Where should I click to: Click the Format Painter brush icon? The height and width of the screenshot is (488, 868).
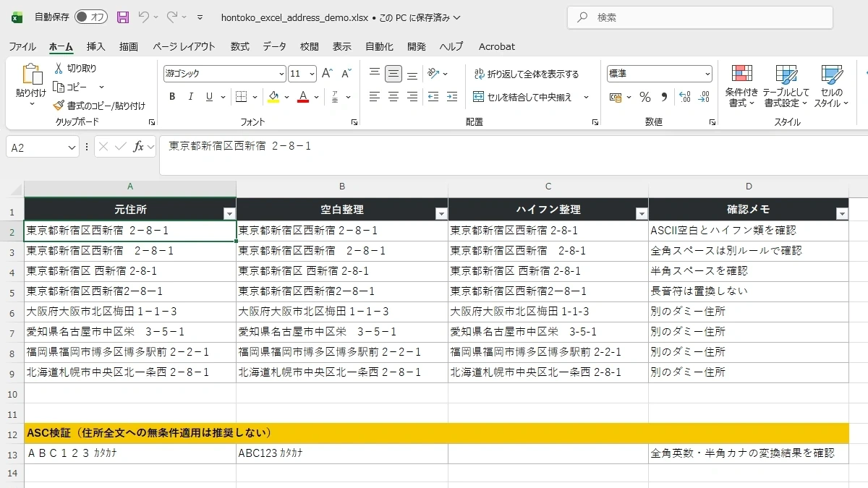click(x=59, y=106)
